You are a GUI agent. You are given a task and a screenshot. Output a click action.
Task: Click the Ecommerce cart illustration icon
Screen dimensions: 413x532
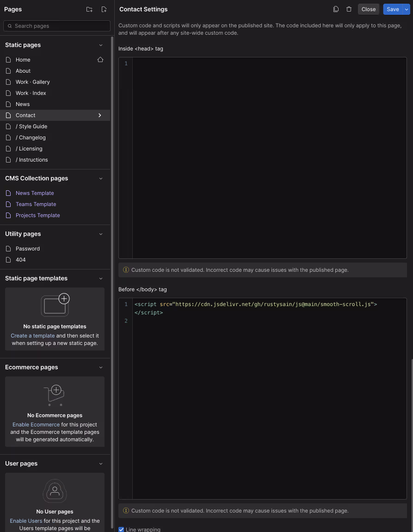click(x=55, y=395)
